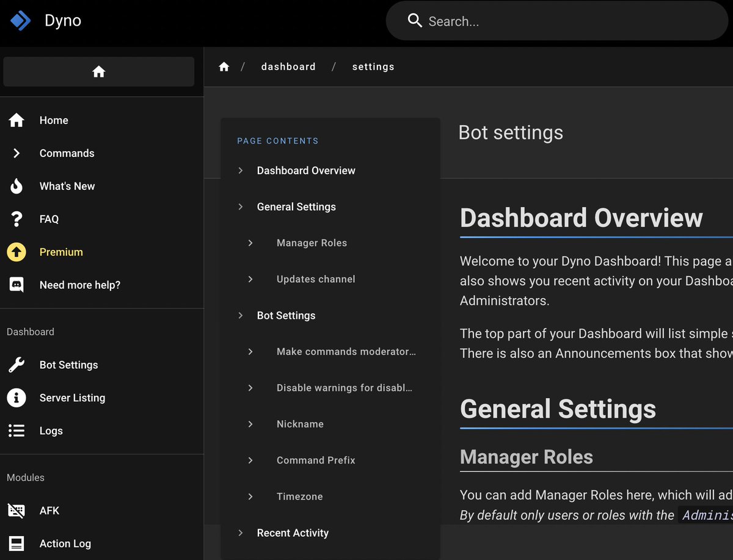This screenshot has height=560, width=733.
Task: Click the Logs list icon
Action: click(x=16, y=431)
